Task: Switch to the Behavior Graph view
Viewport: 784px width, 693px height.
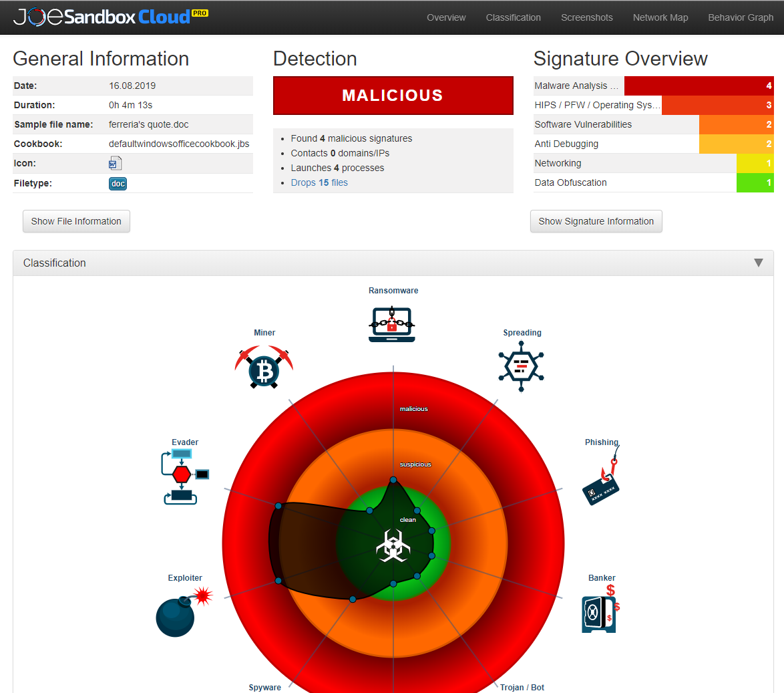Action: (741, 17)
